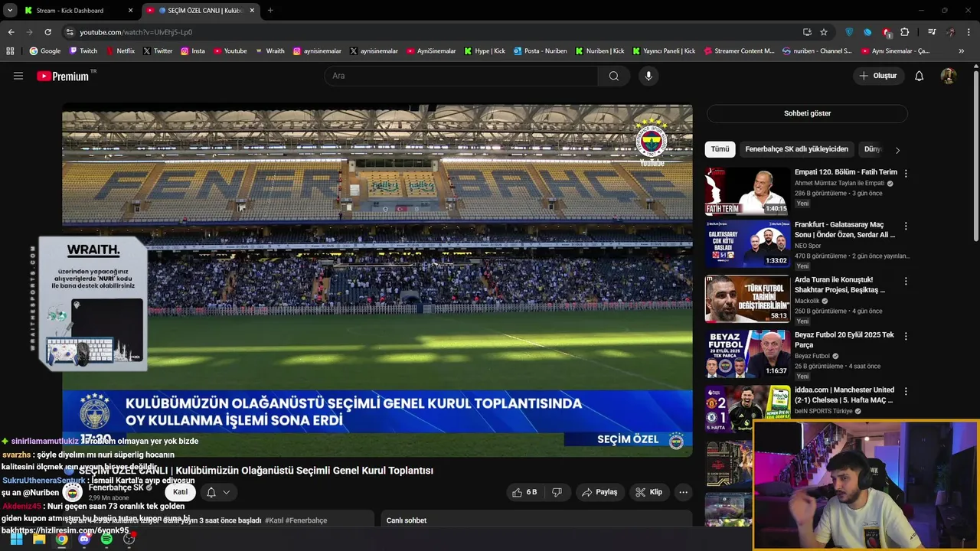Bookmark this page with the star icon
Viewport: 980px width, 551px height.
point(824,32)
